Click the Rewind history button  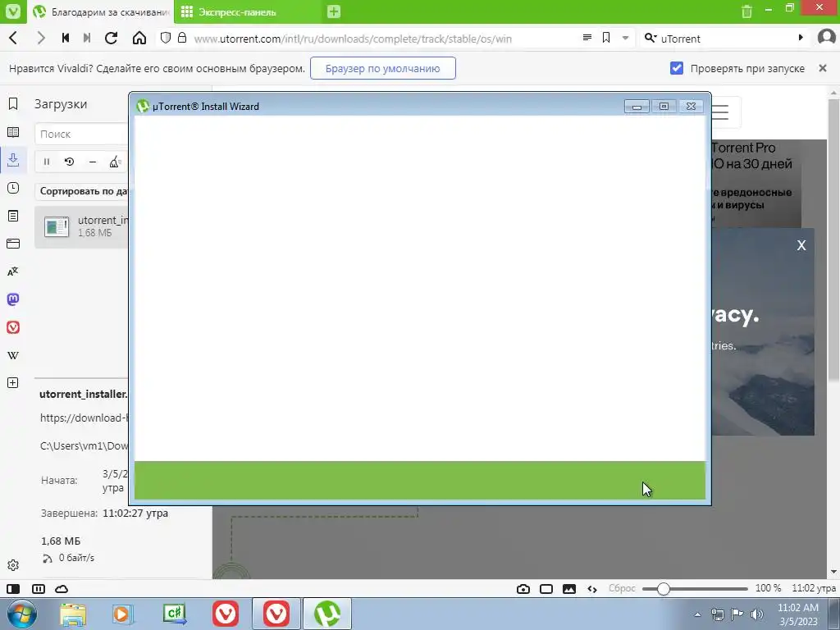(x=66, y=38)
